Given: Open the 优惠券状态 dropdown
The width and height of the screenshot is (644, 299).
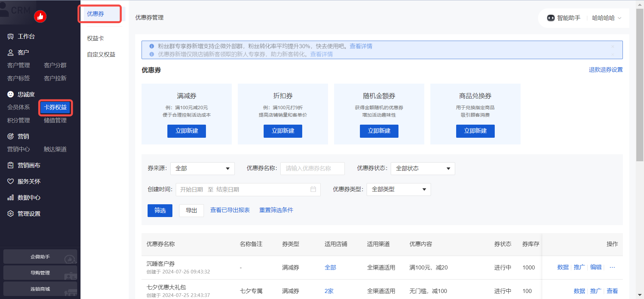Looking at the screenshot, I should coord(423,169).
